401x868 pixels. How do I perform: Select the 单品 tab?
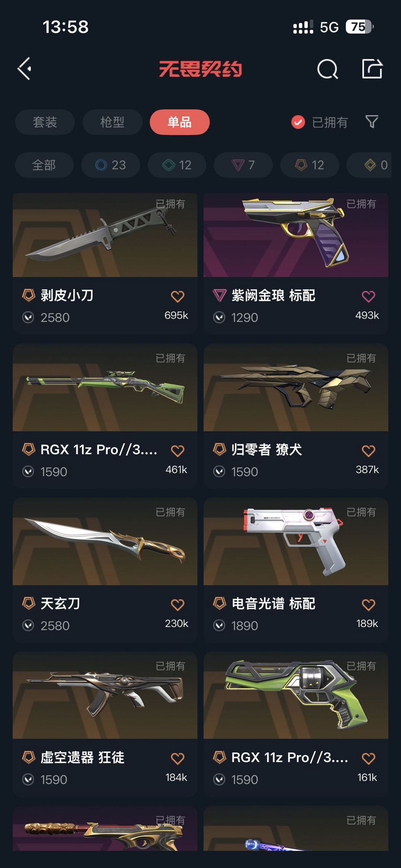click(180, 122)
